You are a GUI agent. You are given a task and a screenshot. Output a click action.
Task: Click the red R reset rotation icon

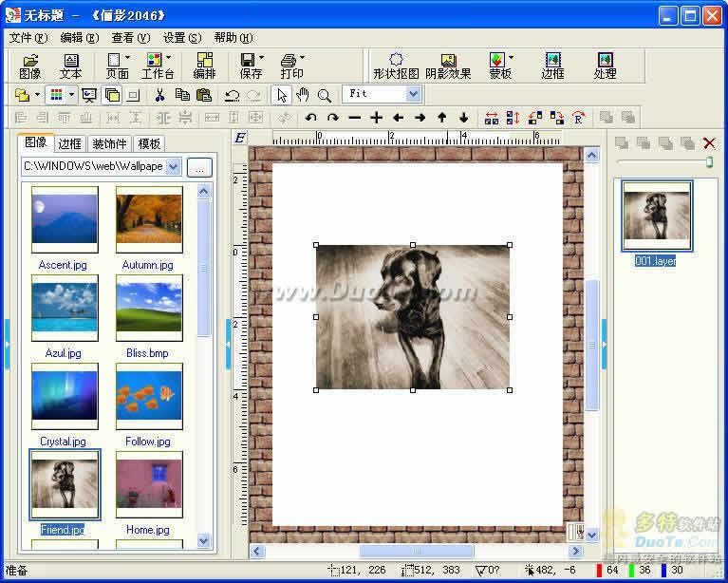click(578, 118)
